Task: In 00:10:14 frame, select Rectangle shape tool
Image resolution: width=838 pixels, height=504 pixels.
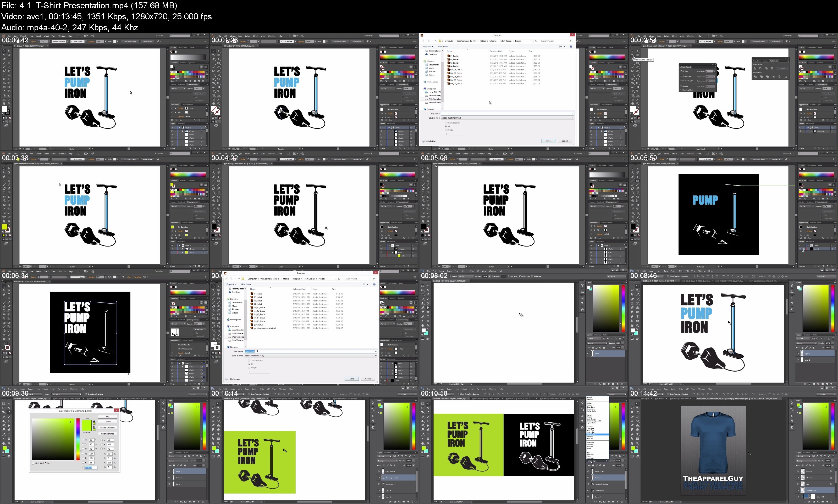Action: tap(218, 439)
